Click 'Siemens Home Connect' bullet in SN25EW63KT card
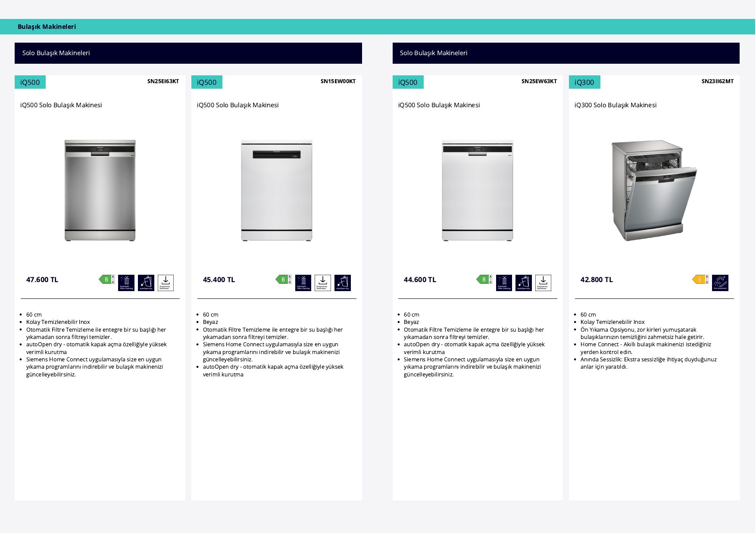Viewport: 756px width, 534px height. (x=472, y=367)
